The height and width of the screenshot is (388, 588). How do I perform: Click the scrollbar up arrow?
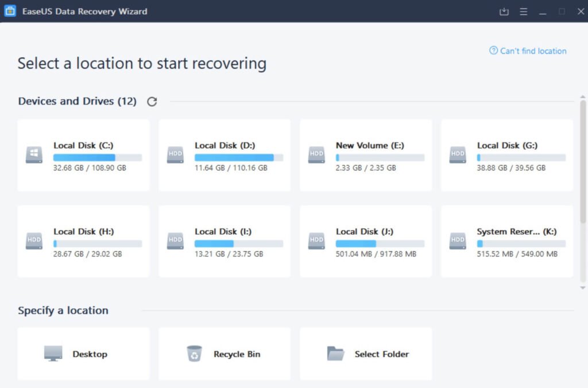pyautogui.click(x=582, y=97)
